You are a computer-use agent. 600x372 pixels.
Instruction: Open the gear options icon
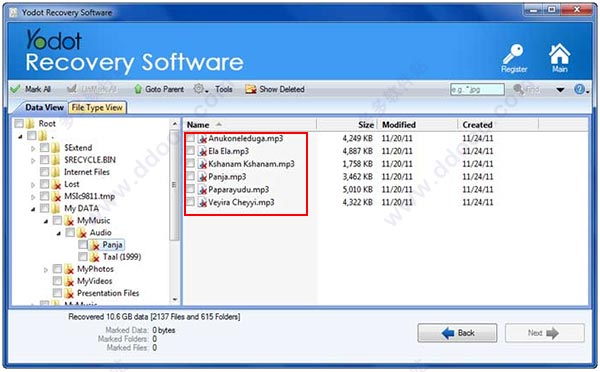[198, 89]
